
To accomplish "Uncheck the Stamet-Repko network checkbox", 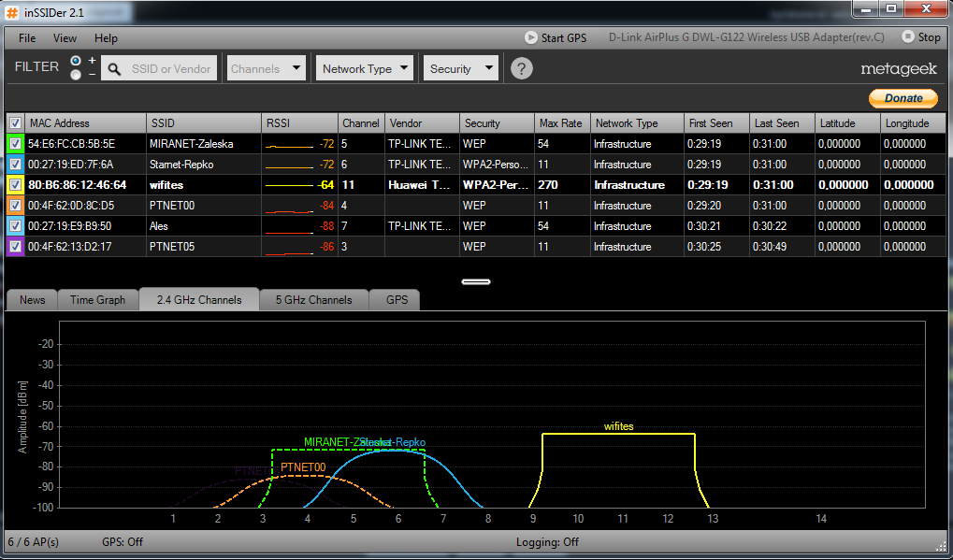I will [x=15, y=165].
